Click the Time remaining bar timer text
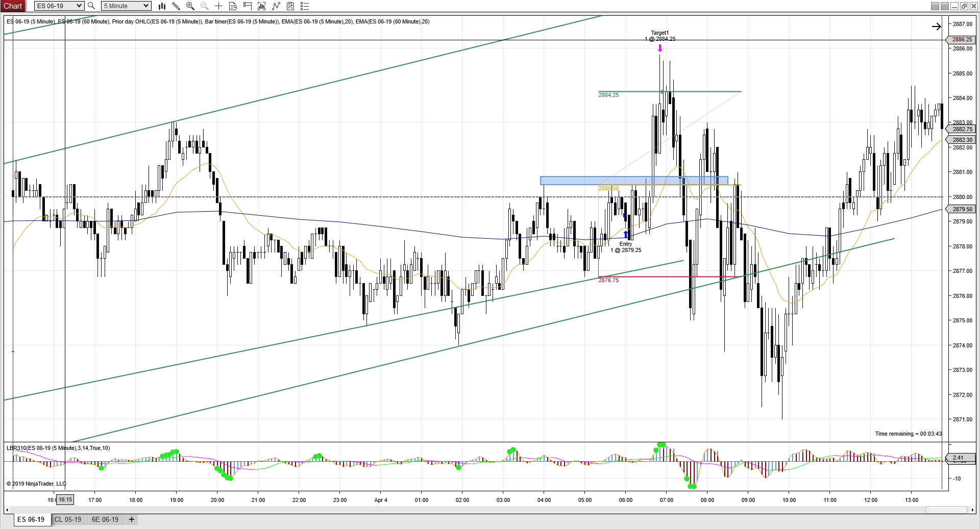Viewport: 980px width, 529px height. (909, 434)
